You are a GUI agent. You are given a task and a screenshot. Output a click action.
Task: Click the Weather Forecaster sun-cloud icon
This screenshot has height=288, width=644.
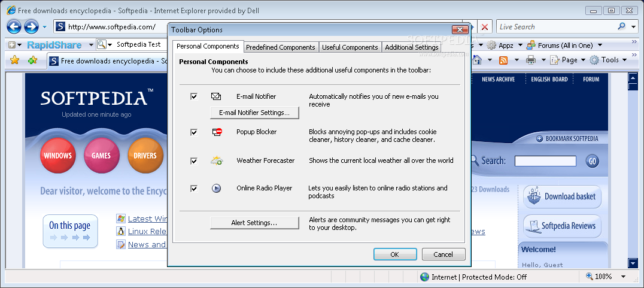217,160
